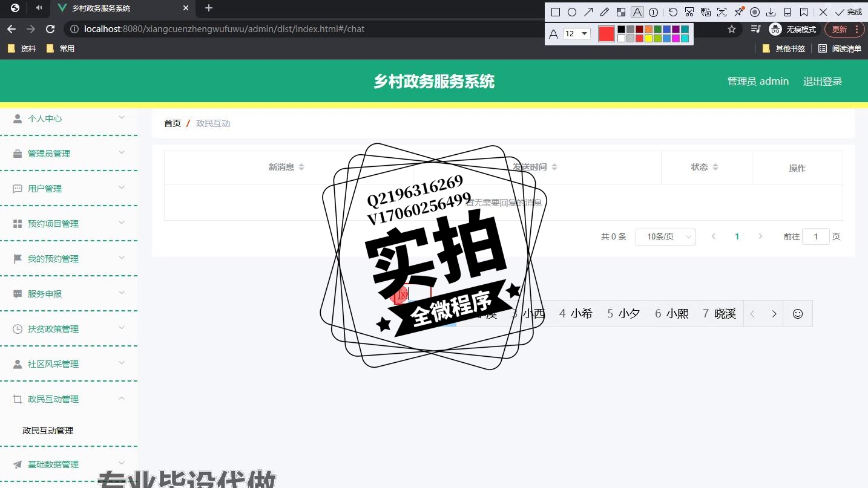868x488 pixels.
Task: Open the font size 12 dropdown
Action: (577, 34)
